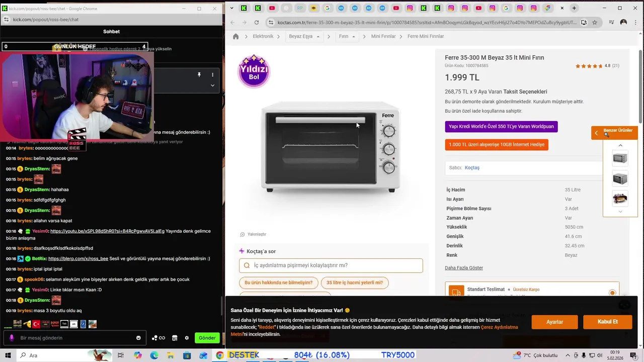Bookmark this page with the star icon
This screenshot has height=362, width=644.
(x=595, y=22)
